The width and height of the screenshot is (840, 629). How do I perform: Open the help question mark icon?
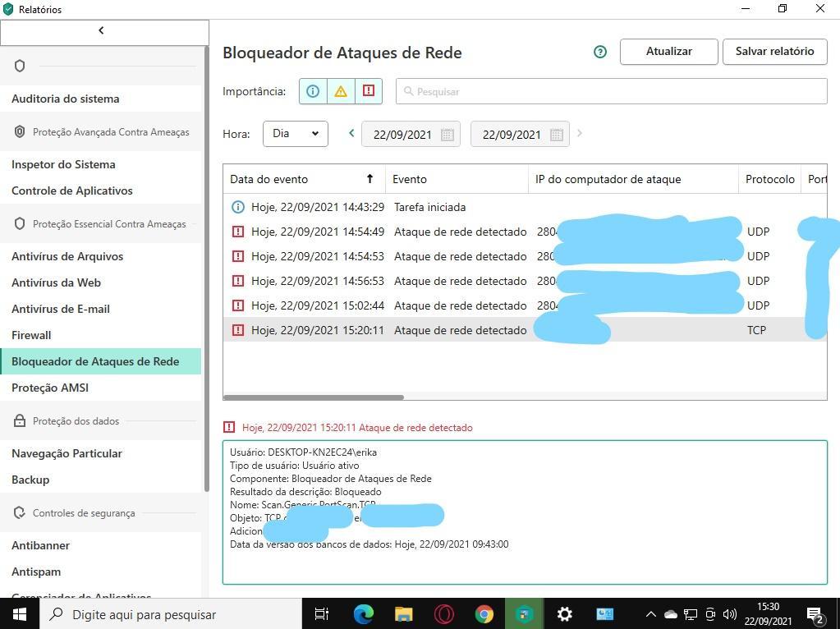click(600, 52)
